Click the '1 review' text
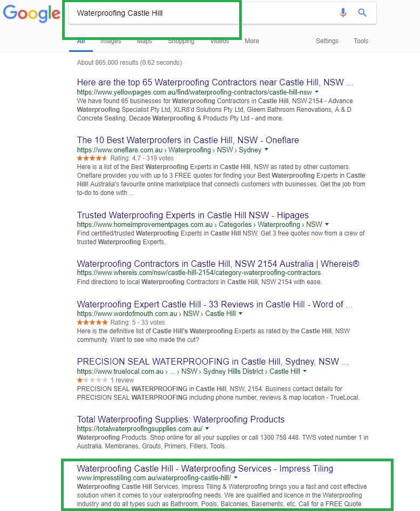420x511 pixels. pyautogui.click(x=122, y=380)
